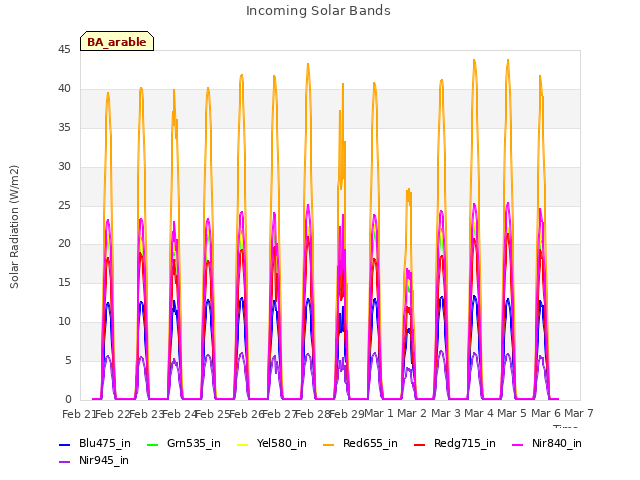Click the Feb 23 x-axis tick label
This screenshot has height=480, width=640.
pyautogui.click(x=146, y=414)
